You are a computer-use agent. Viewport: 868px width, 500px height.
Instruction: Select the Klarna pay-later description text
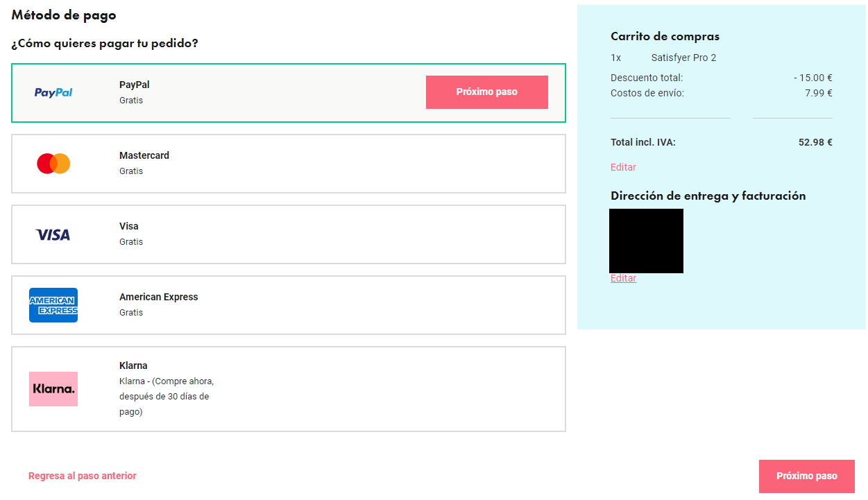(167, 397)
